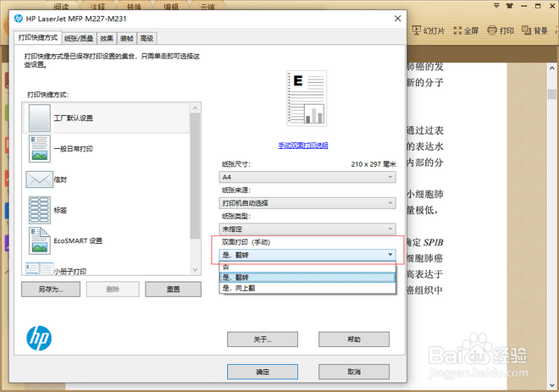Viewport: 559px width, 392px height.
Task: Close the HP LaserJet dialog
Action: tap(398, 19)
